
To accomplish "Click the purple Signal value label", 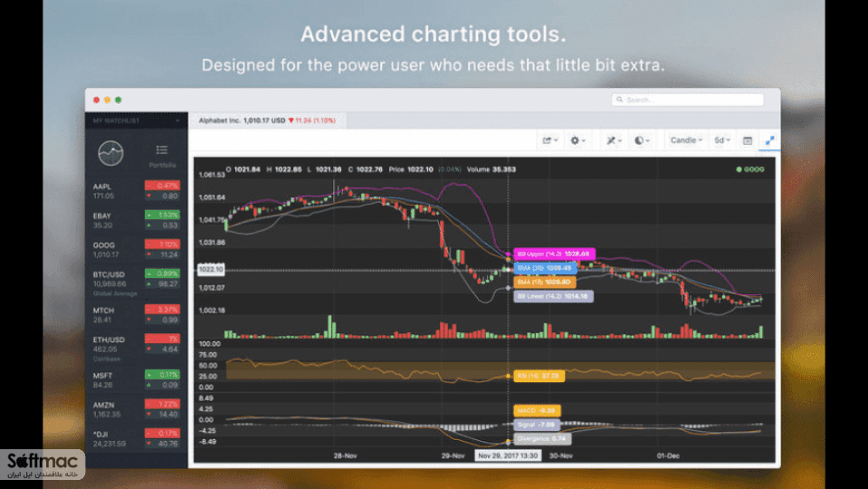I will (x=537, y=425).
